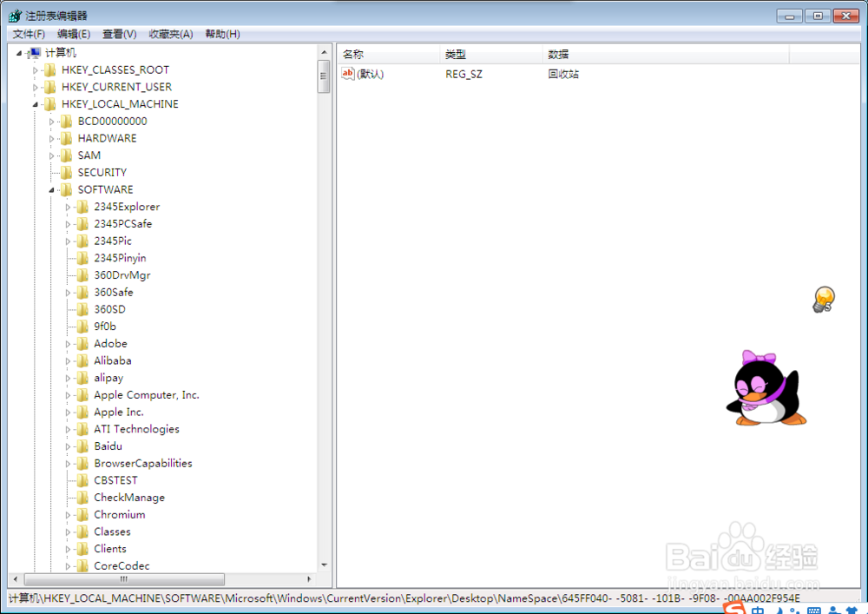Click the HKEY_CURRENT_USER folder icon
This screenshot has height=614, width=868.
(x=50, y=88)
